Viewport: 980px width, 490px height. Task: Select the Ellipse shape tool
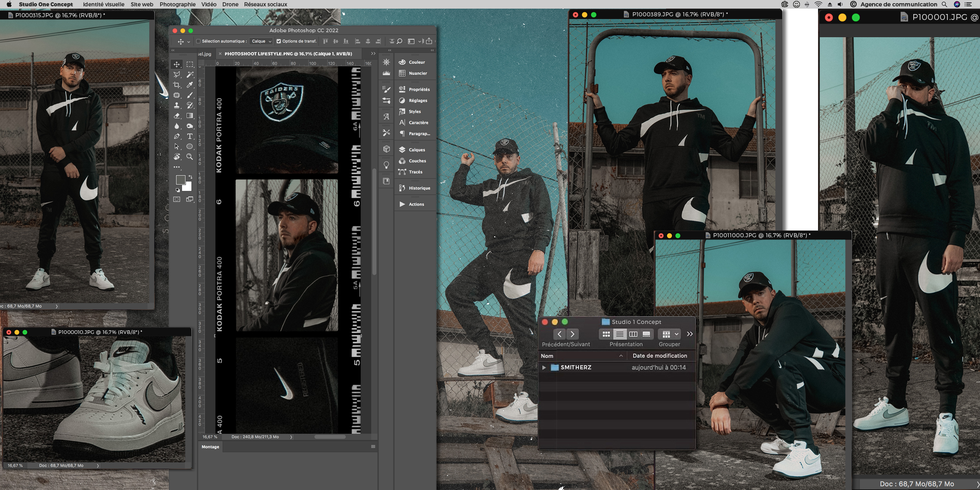pos(190,147)
